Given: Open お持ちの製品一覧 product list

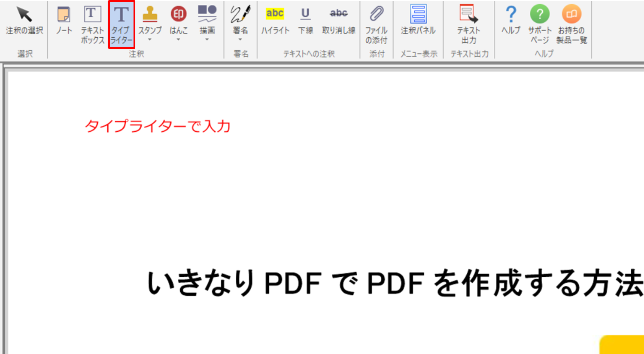Looking at the screenshot, I should point(571,24).
